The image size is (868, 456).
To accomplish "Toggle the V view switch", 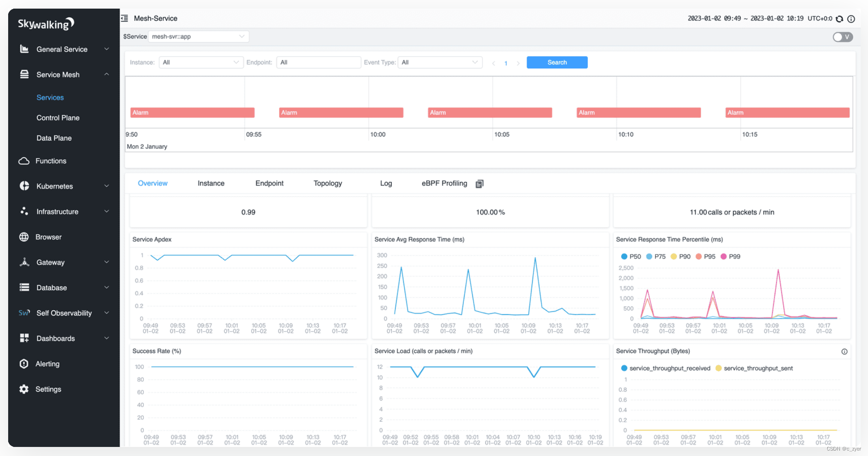I will pos(843,37).
